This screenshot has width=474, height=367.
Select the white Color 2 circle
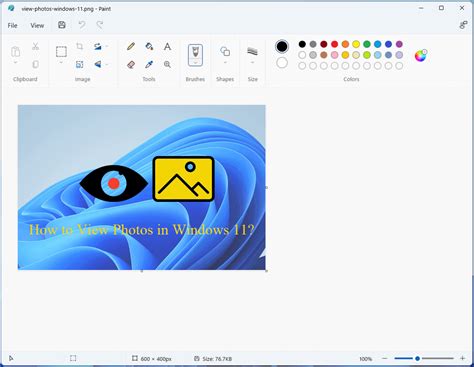coord(282,63)
